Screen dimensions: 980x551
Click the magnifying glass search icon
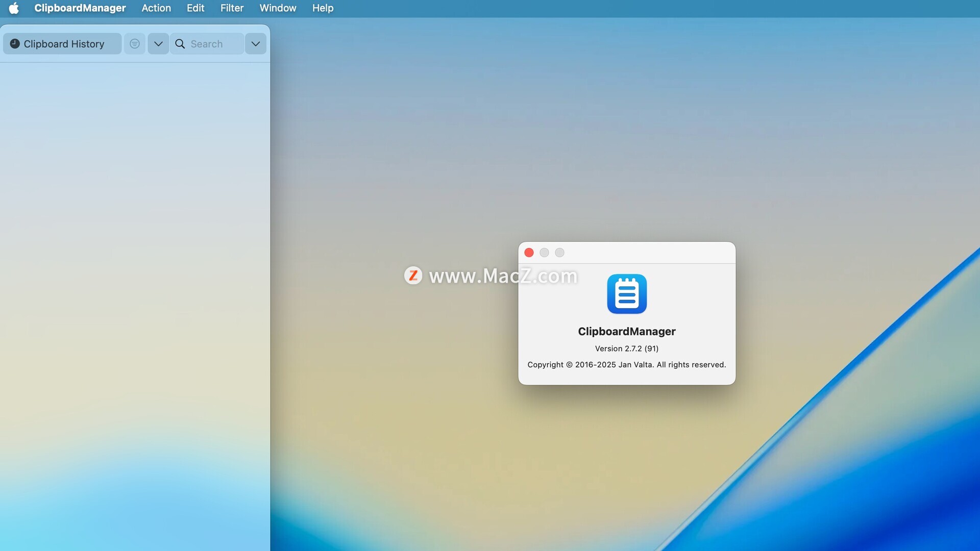(x=180, y=44)
